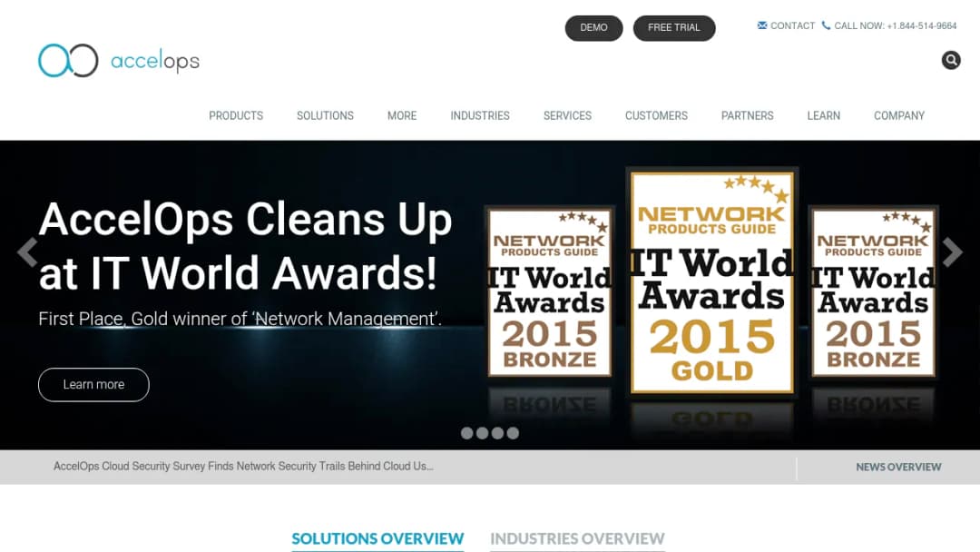980x552 pixels.
Task: Select the second carousel dot
Action: (482, 433)
